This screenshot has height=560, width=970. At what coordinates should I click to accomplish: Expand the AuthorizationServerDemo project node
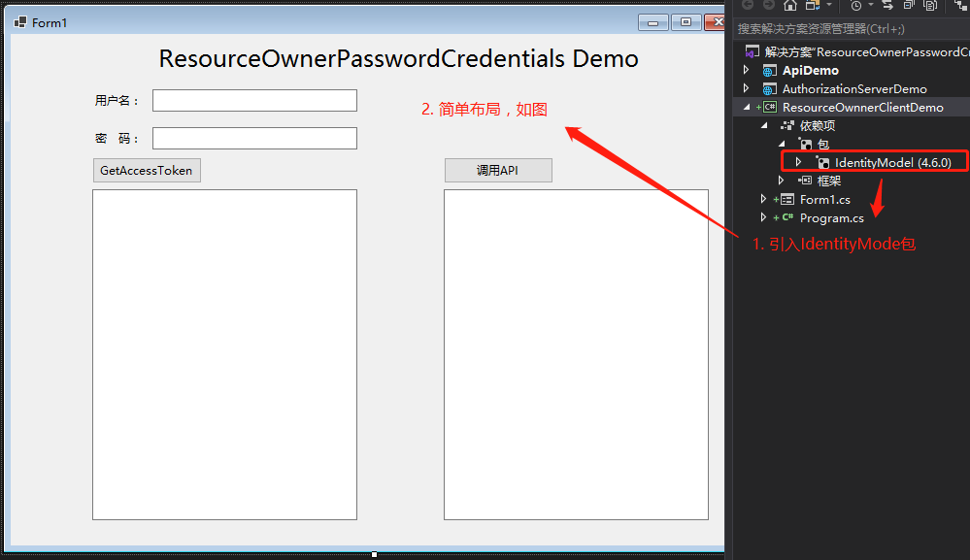pyautogui.click(x=747, y=88)
